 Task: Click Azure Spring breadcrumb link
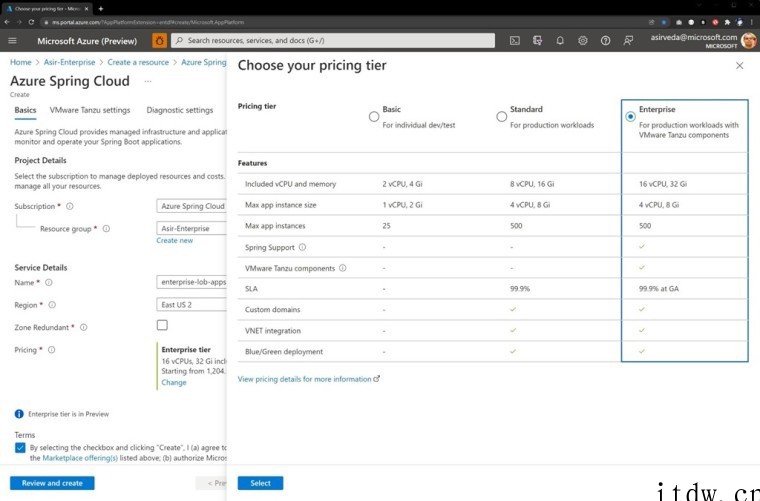tap(204, 62)
